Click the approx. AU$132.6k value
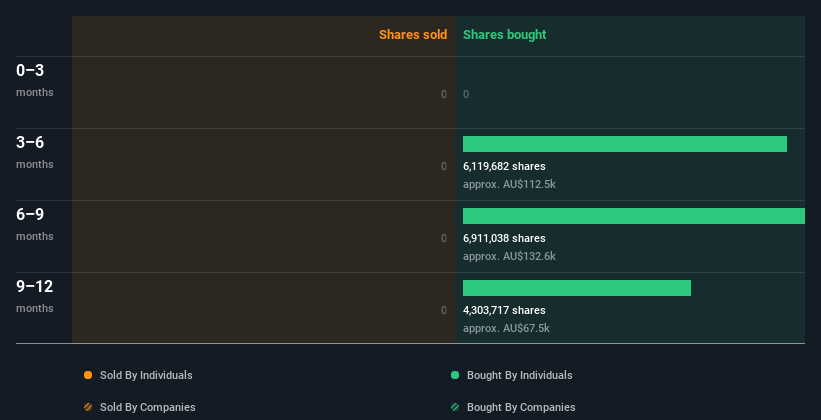821x420 pixels. point(509,257)
